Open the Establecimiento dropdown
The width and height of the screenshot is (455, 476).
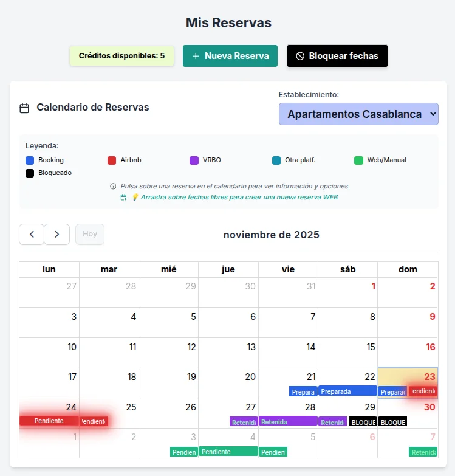358,114
